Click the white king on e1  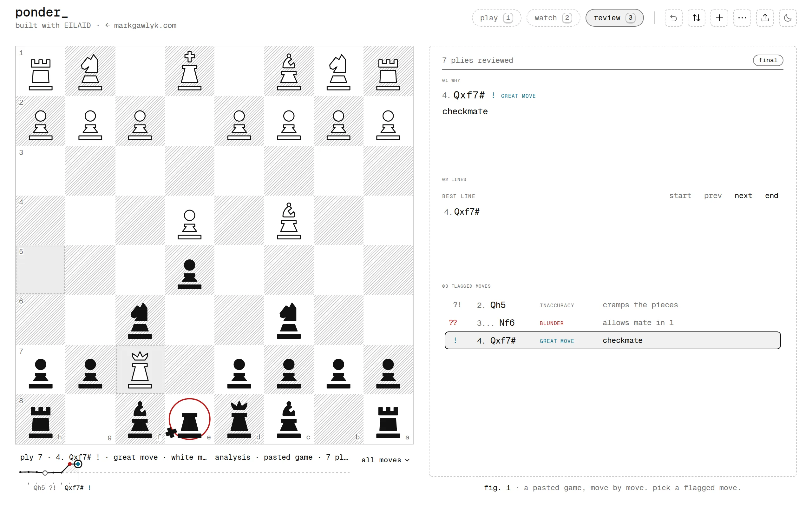(x=190, y=71)
